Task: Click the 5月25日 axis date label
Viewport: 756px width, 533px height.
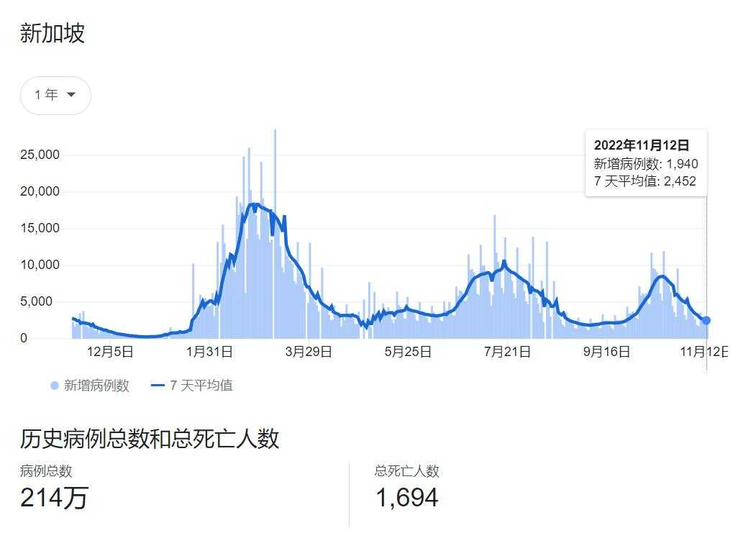Action: tap(408, 352)
